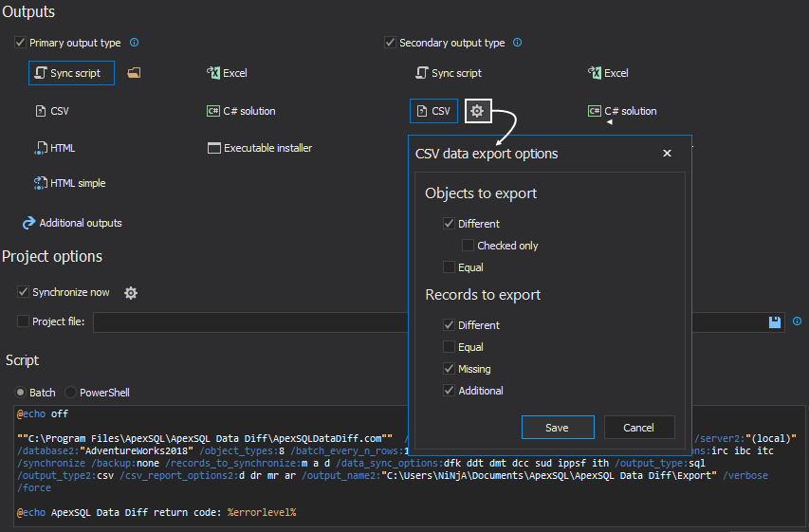This screenshot has width=809, height=532.
Task: Enable Project file checkbox
Action: 23,321
